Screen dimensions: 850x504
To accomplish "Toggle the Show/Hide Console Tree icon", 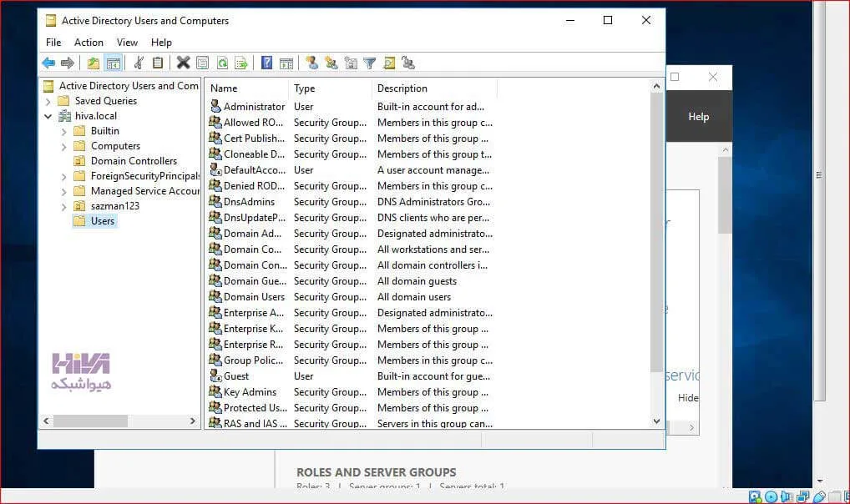I will coord(114,63).
